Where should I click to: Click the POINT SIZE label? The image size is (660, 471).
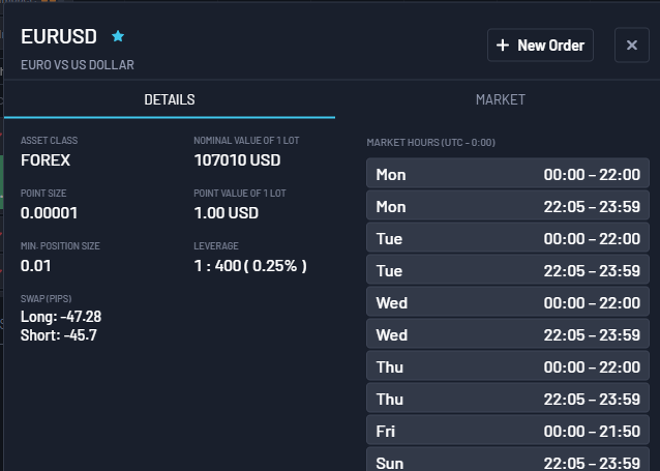(x=43, y=193)
